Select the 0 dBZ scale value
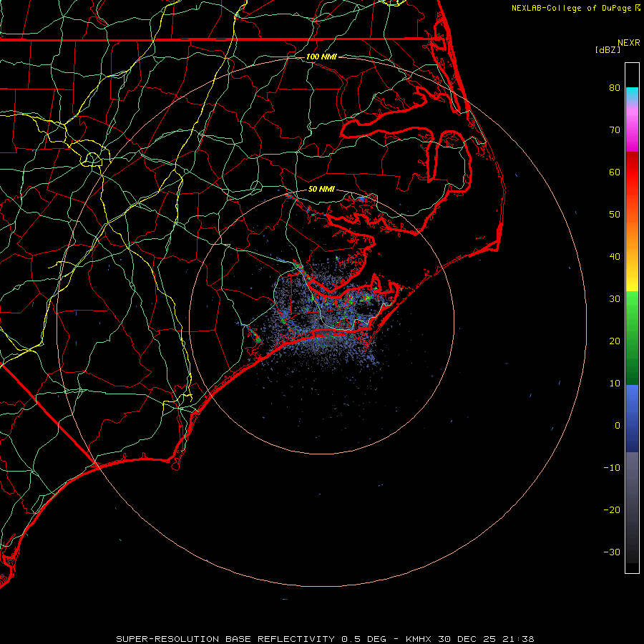The height and width of the screenshot is (644, 644). click(x=618, y=426)
